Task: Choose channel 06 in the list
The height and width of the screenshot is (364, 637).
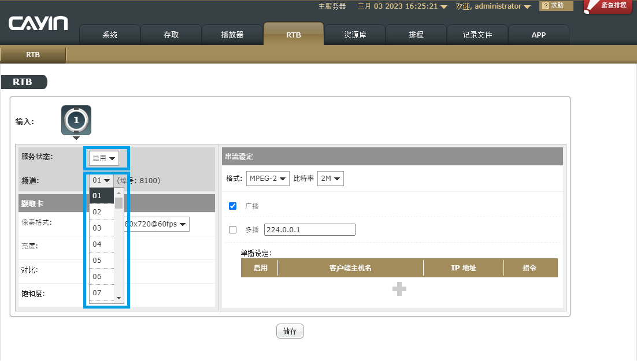Action: click(x=102, y=277)
